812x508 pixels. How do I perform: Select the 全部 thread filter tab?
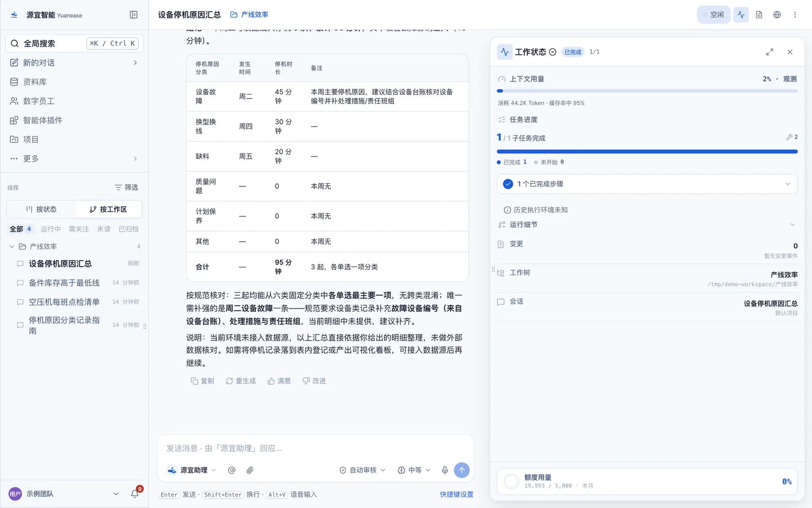click(20, 229)
